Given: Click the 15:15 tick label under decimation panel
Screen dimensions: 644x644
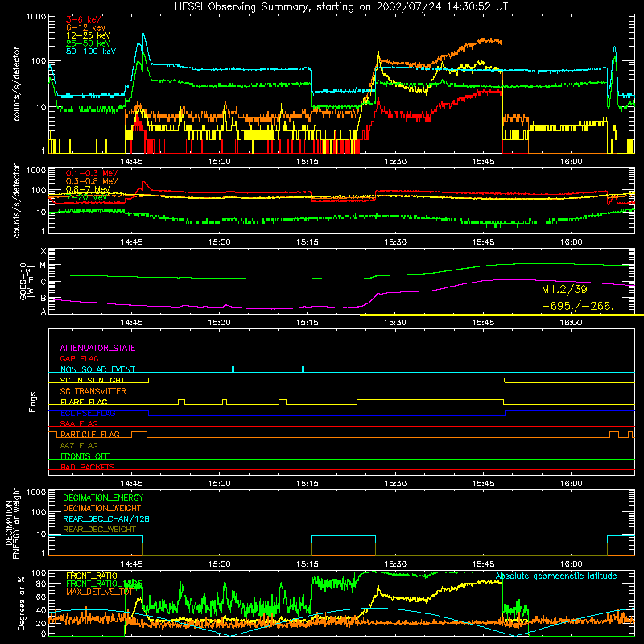Looking at the screenshot, I should click(x=308, y=564).
